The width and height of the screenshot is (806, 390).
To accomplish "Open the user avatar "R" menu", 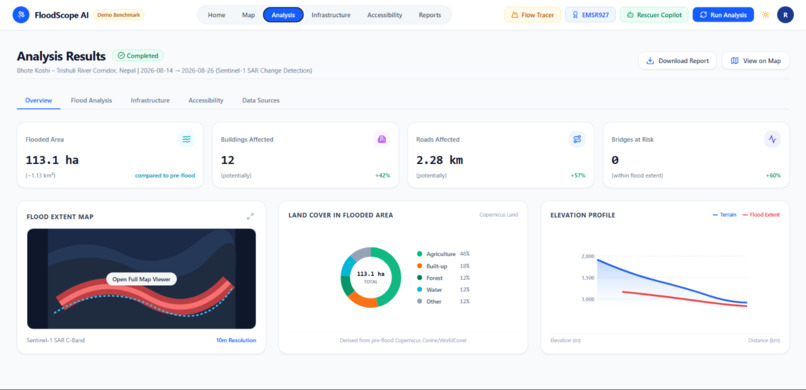I will [785, 15].
